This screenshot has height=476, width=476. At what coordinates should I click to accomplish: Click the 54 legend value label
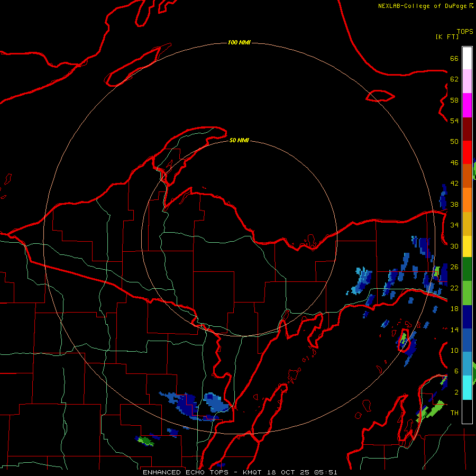pyautogui.click(x=454, y=121)
